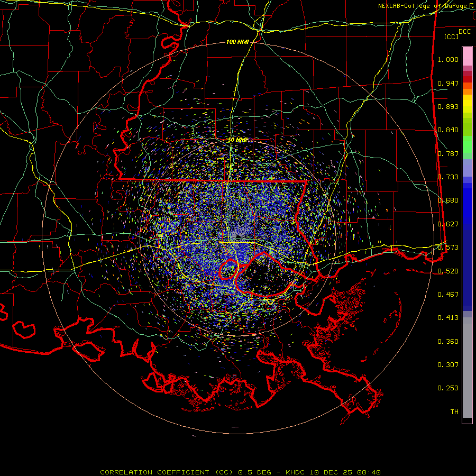Select the 0.627 legend value
This screenshot has width=476, height=476.
(x=448, y=224)
